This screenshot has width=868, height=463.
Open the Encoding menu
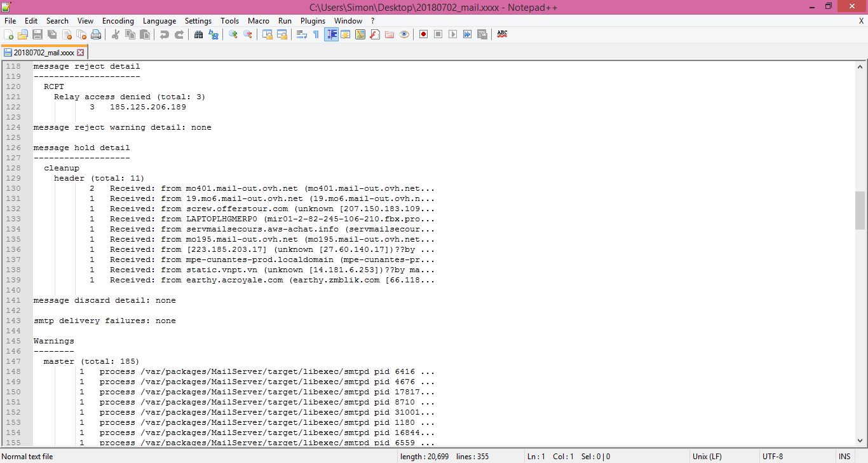point(118,21)
